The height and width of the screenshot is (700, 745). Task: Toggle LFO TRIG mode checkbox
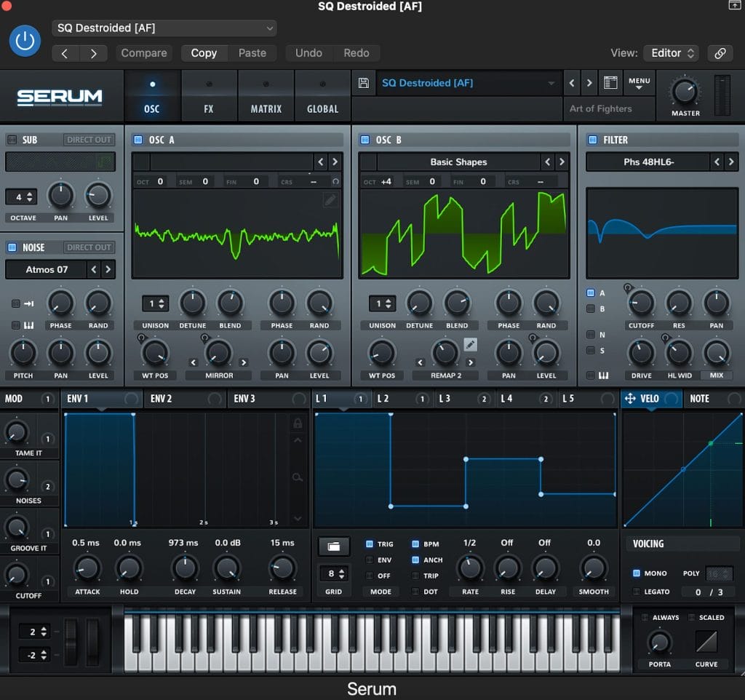369,544
